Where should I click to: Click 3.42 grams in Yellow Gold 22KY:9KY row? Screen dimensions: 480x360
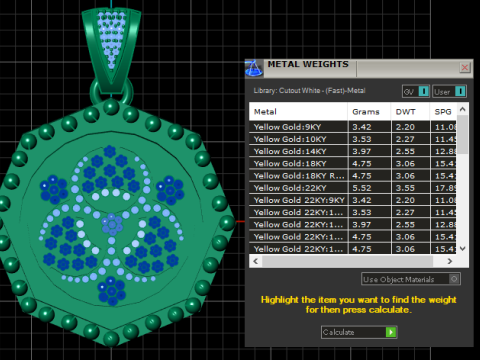pos(362,200)
